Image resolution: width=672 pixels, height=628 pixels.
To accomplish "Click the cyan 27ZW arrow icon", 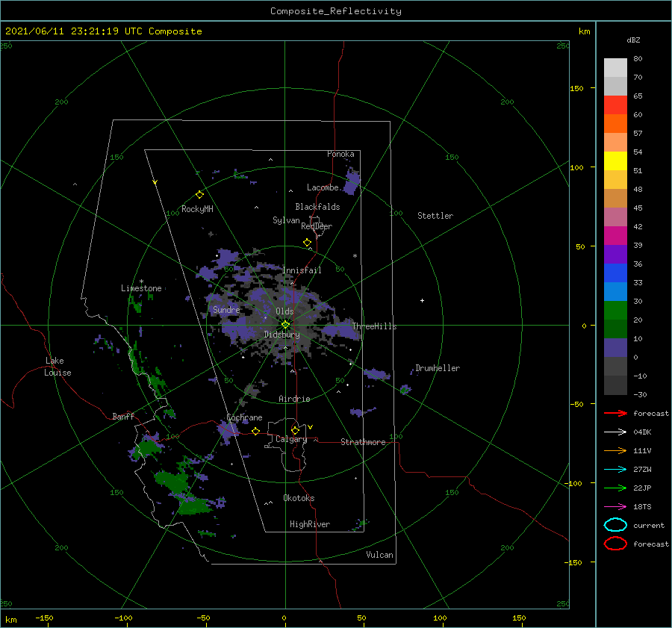I will tap(615, 470).
